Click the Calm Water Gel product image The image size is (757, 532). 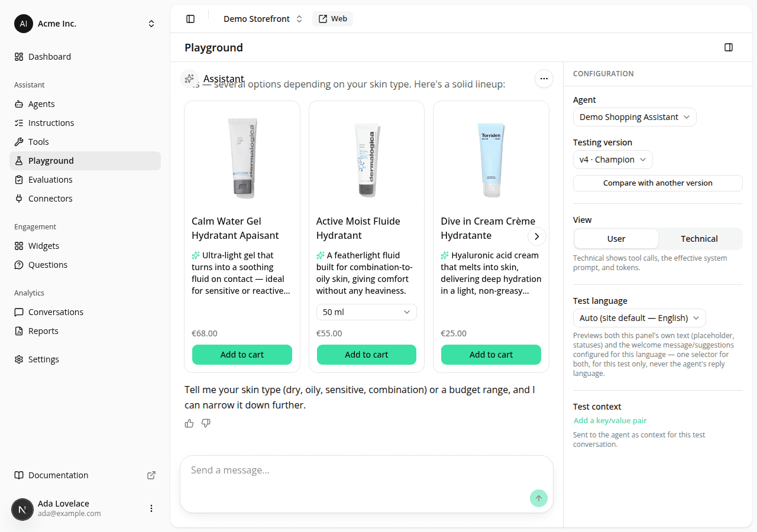tap(242, 158)
